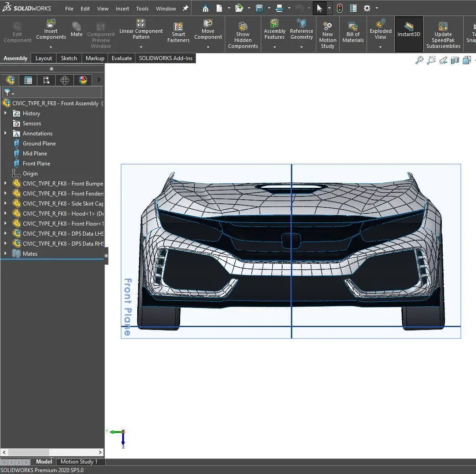Screen dimensions: 476x474
Task: Open File Properties icon
Action: [353, 8]
